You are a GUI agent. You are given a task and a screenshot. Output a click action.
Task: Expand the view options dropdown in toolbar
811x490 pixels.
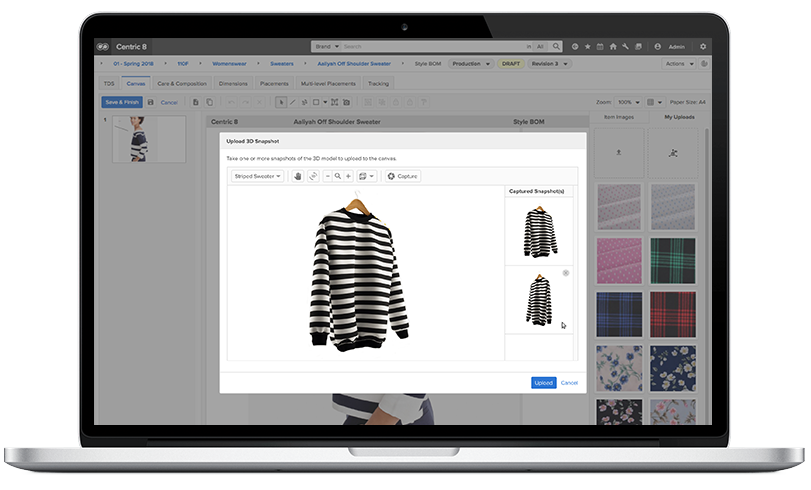click(366, 176)
